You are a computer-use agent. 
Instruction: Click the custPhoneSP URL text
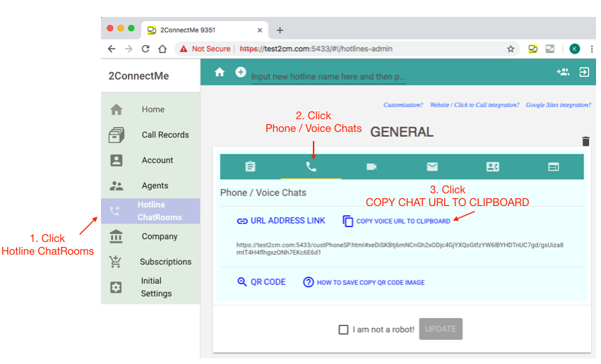click(x=400, y=249)
